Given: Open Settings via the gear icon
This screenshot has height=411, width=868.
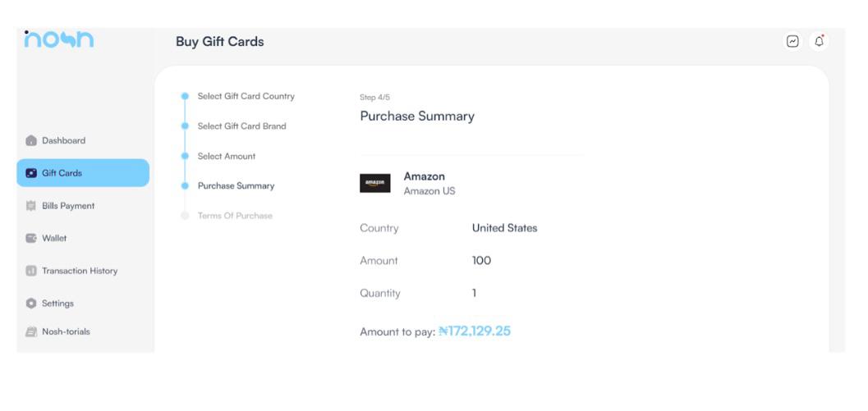Looking at the screenshot, I should (x=31, y=304).
